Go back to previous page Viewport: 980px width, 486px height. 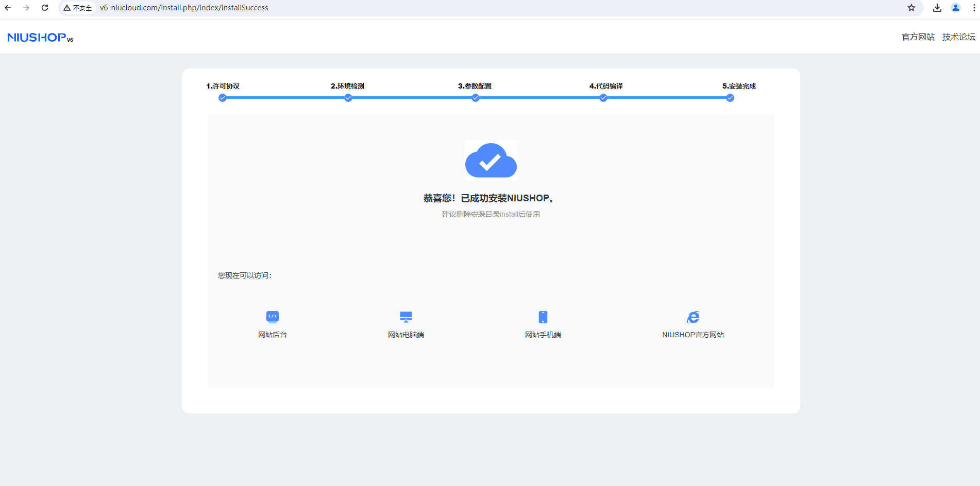[x=8, y=8]
